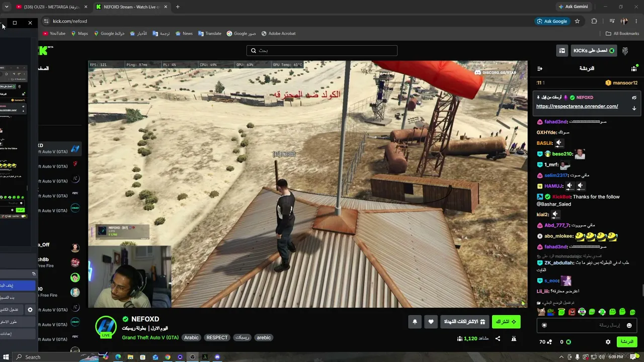Screen dimensions: 644x362
Task: Open the Ask Gemini button
Action: tap(573, 7)
